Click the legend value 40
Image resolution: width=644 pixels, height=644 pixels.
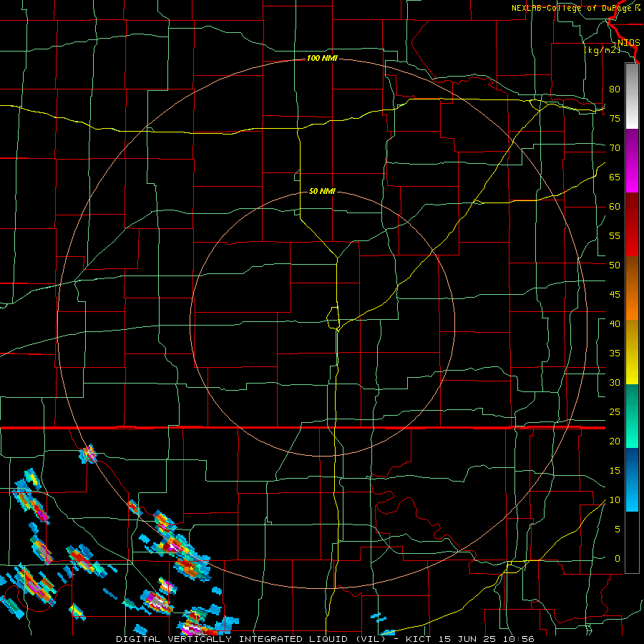pyautogui.click(x=615, y=324)
